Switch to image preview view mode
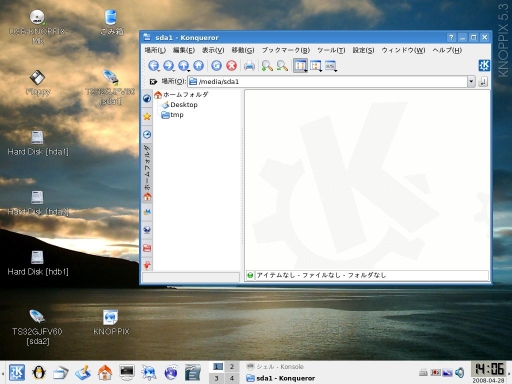This screenshot has height=384, width=512. coord(331,66)
